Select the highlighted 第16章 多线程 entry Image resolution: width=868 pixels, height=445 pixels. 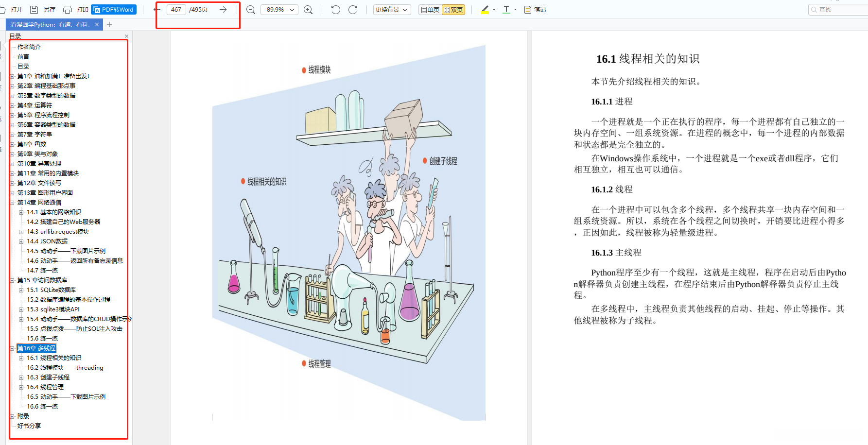coord(36,348)
